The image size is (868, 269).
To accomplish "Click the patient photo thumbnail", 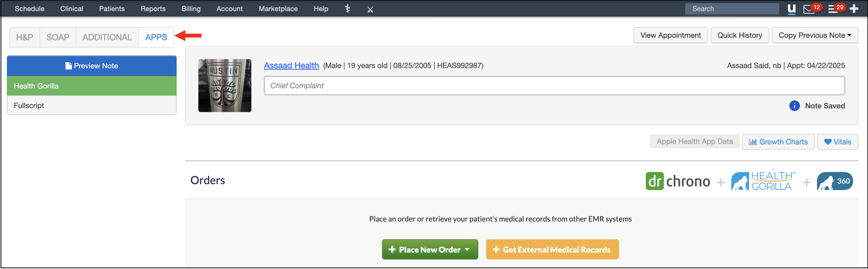I will (225, 85).
